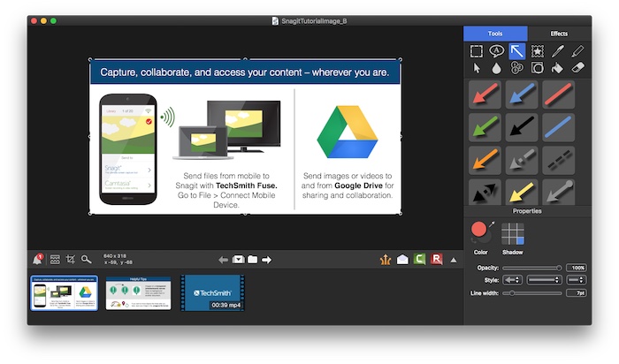Open the Helpful Tips capture thumbnail

(x=138, y=293)
